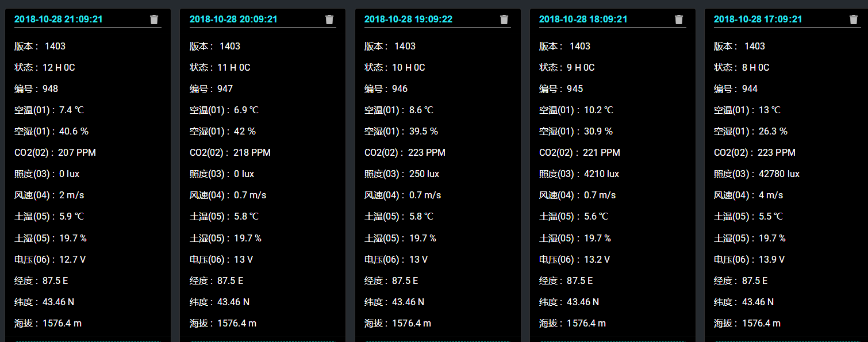
Task: Select the 250 lux illuminance reading
Action: tap(424, 174)
